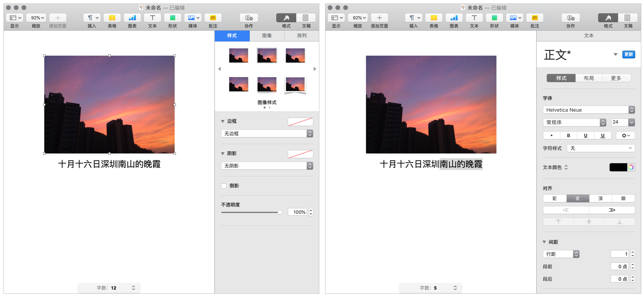Image resolution: width=644 pixels, height=296 pixels.
Task: Open the 无边框 border type dropdown
Action: (x=267, y=134)
